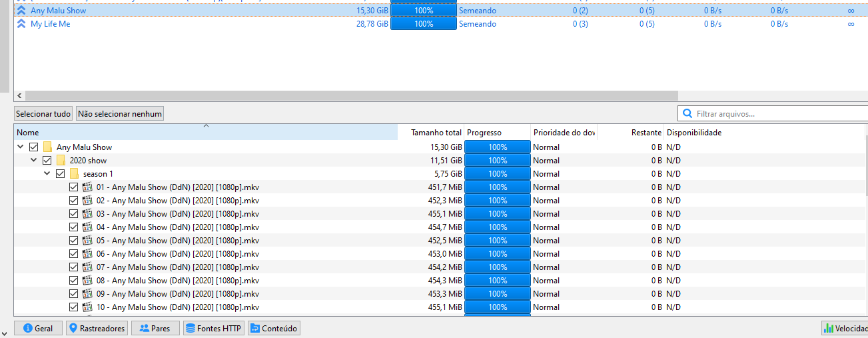
Task: Click video file icon for episode 06
Action: point(87,254)
